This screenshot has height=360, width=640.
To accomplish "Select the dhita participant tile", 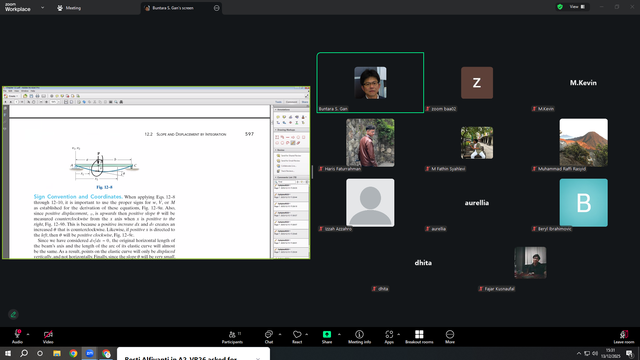I will (x=423, y=263).
